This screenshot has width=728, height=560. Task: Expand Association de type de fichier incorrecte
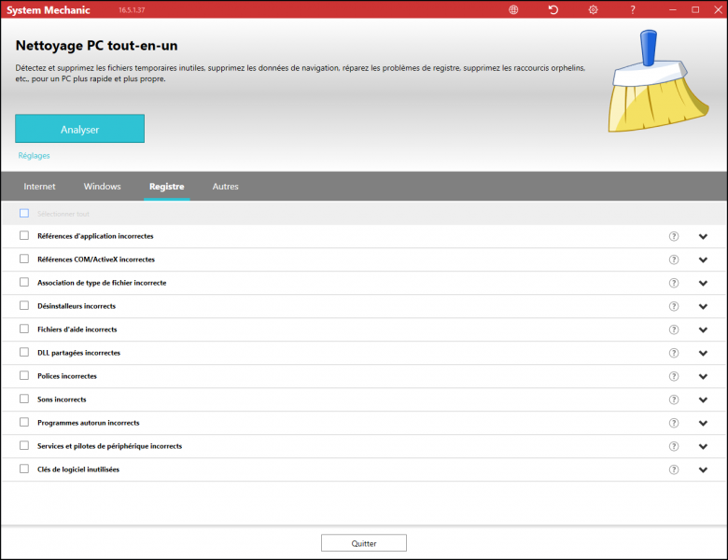point(703,283)
